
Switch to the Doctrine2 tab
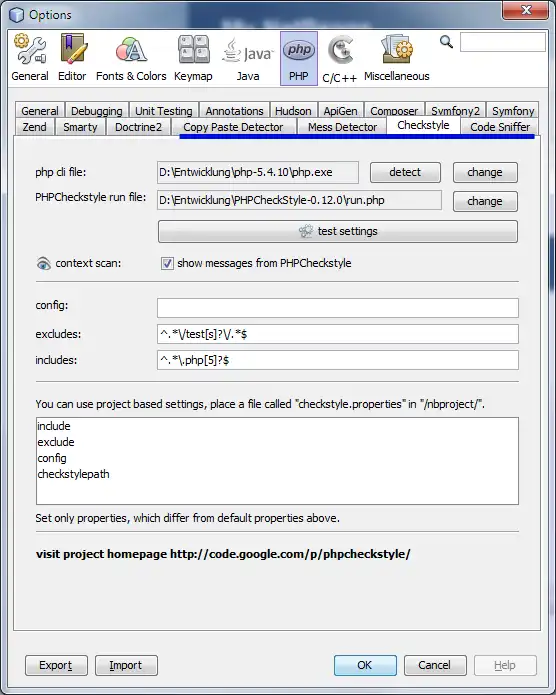point(138,127)
